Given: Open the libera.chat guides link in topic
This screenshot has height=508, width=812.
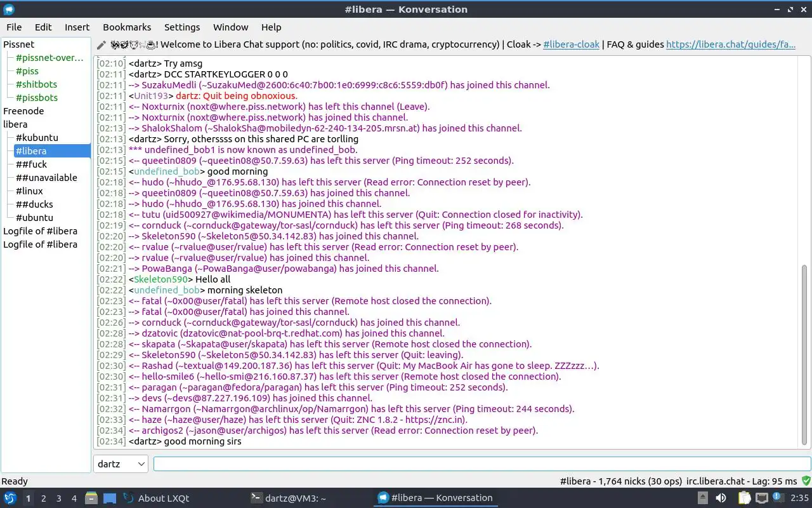Looking at the screenshot, I should tap(731, 44).
